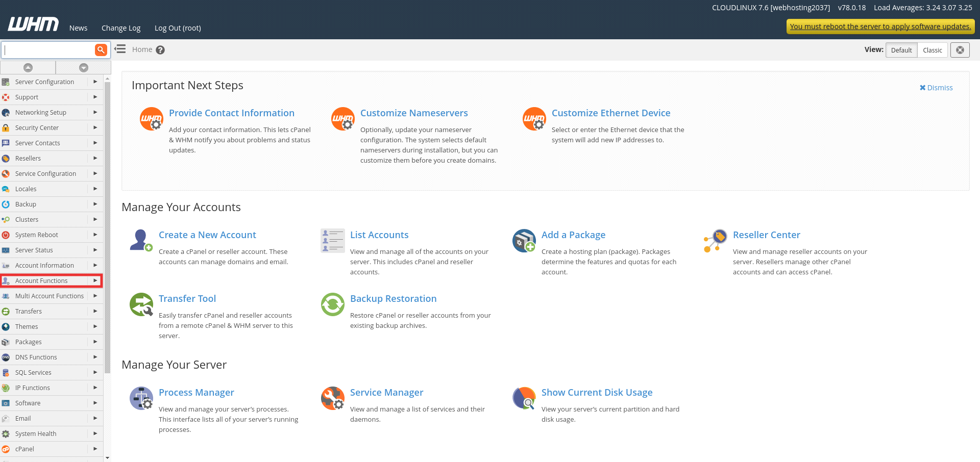The height and width of the screenshot is (462, 980).
Task: Click the Transfer Tool green icon
Action: click(x=141, y=304)
